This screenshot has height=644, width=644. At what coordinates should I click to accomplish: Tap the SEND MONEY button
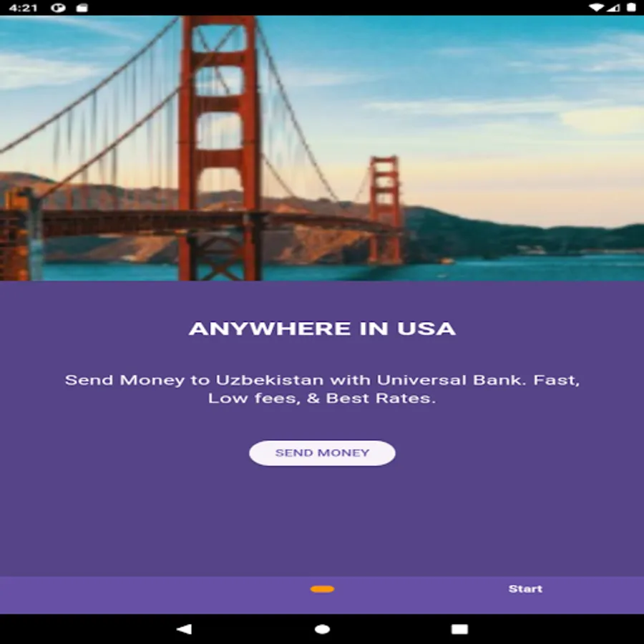[322, 453]
